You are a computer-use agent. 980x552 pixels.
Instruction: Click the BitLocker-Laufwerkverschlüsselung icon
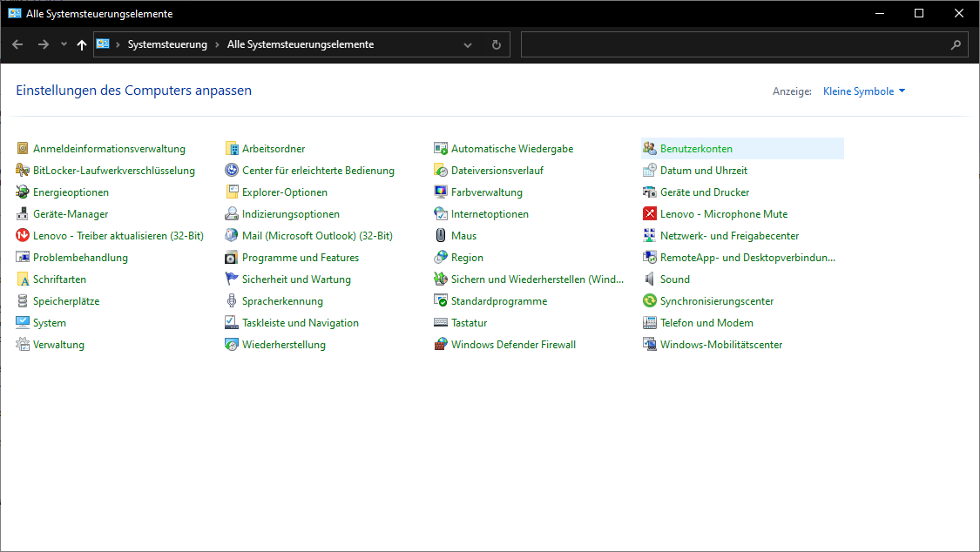[x=24, y=171]
